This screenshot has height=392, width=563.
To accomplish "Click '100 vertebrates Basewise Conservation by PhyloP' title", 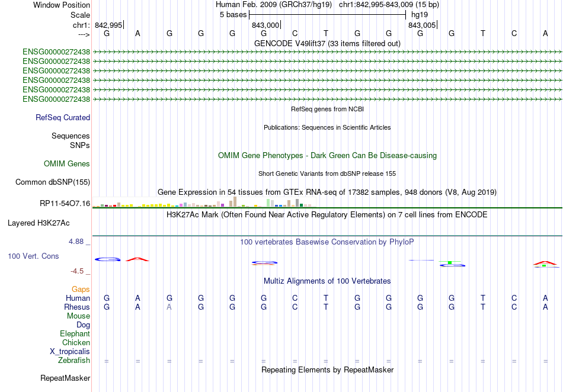I will point(327,242).
